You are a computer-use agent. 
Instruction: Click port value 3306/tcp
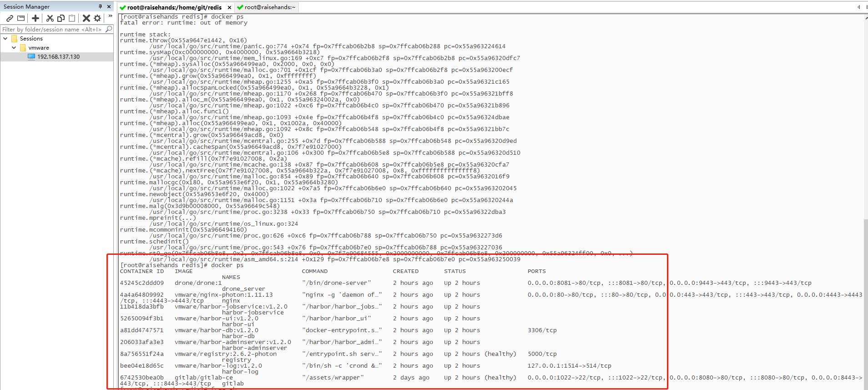pyautogui.click(x=542, y=330)
